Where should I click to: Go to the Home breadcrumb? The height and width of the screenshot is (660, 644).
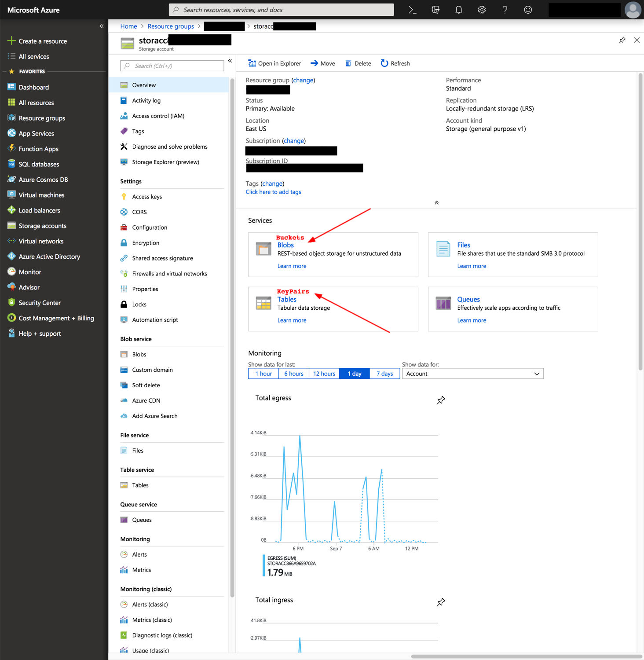coord(128,26)
